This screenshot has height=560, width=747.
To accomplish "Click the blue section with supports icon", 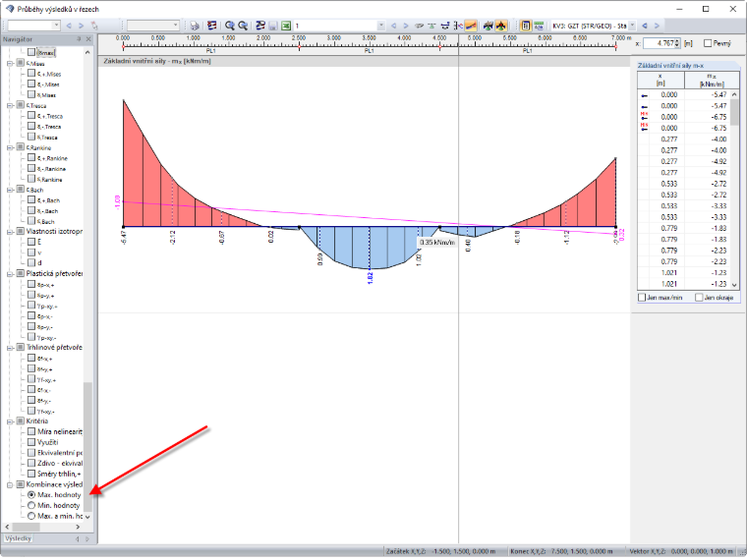I will click(x=445, y=26).
